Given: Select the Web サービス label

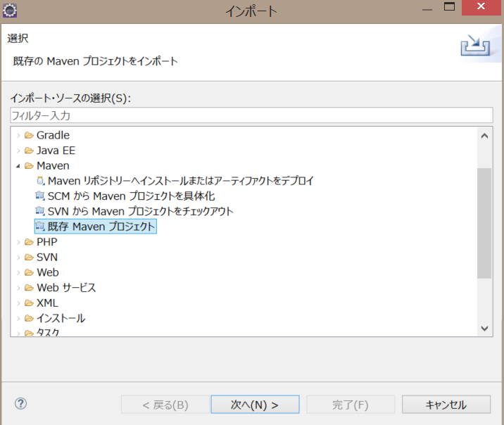Looking at the screenshot, I should tap(66, 288).
